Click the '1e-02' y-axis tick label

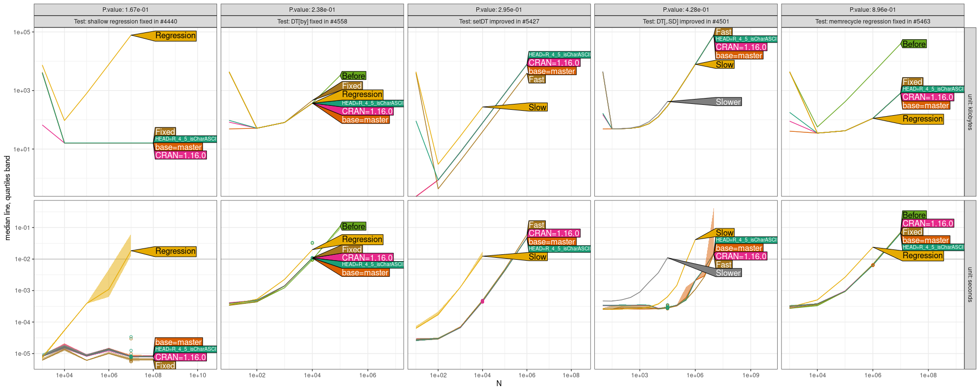point(23,259)
